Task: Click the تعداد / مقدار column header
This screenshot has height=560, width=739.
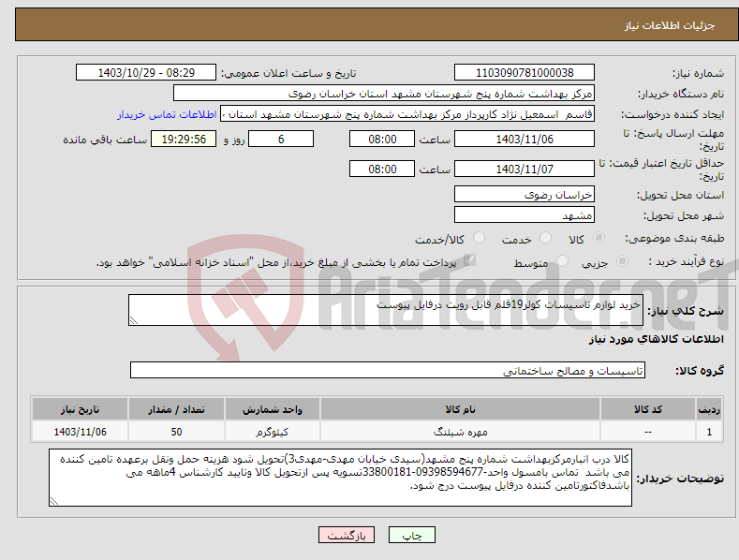Action: (x=176, y=409)
